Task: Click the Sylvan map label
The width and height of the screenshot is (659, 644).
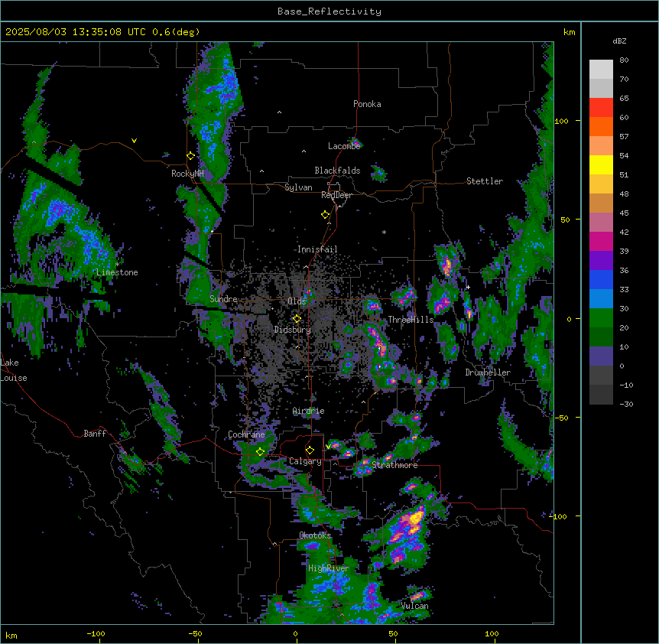Action: 298,187
